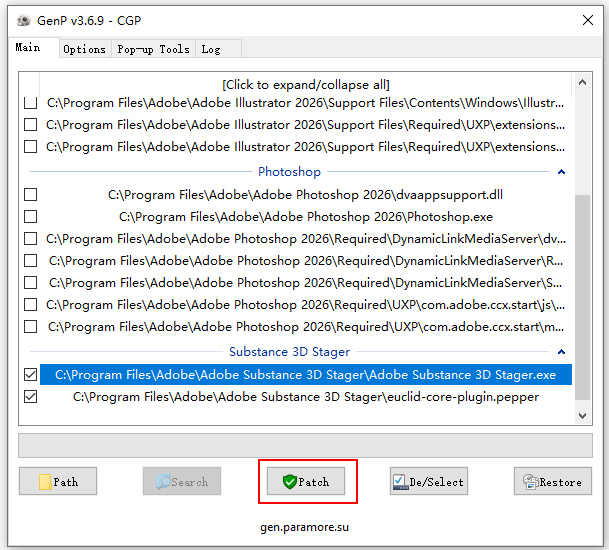Screen dimensions: 609x550
Task: Uncheck euclid-core-plugin.pepper checkbox
Action: [31, 397]
